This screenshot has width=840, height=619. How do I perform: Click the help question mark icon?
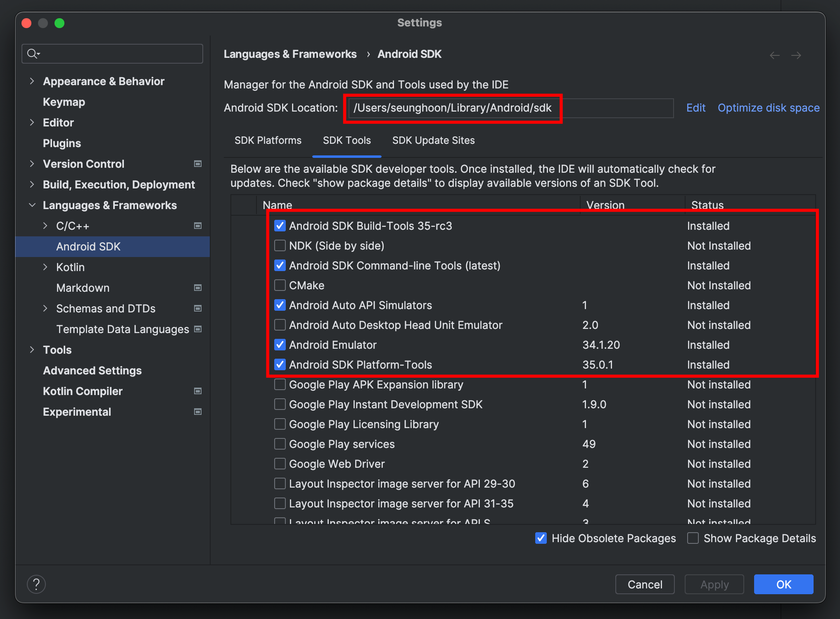tap(36, 584)
